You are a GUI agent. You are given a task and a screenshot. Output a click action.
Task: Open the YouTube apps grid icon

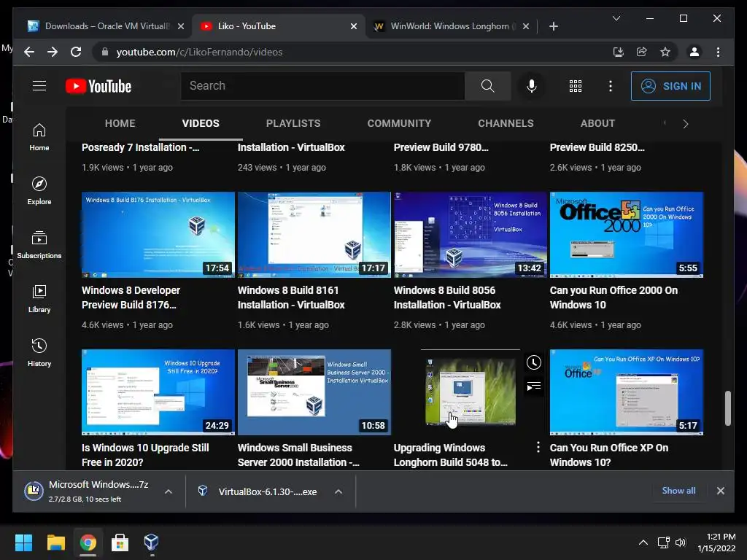pos(576,86)
